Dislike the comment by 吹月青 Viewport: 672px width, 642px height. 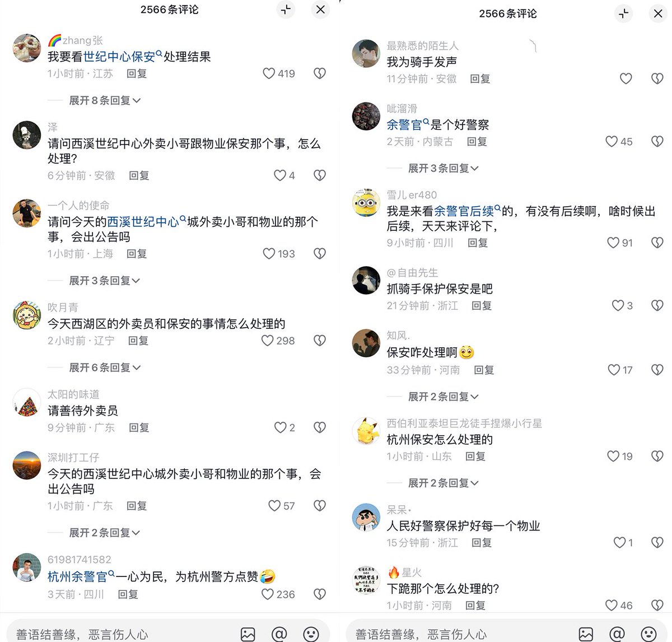(x=320, y=341)
